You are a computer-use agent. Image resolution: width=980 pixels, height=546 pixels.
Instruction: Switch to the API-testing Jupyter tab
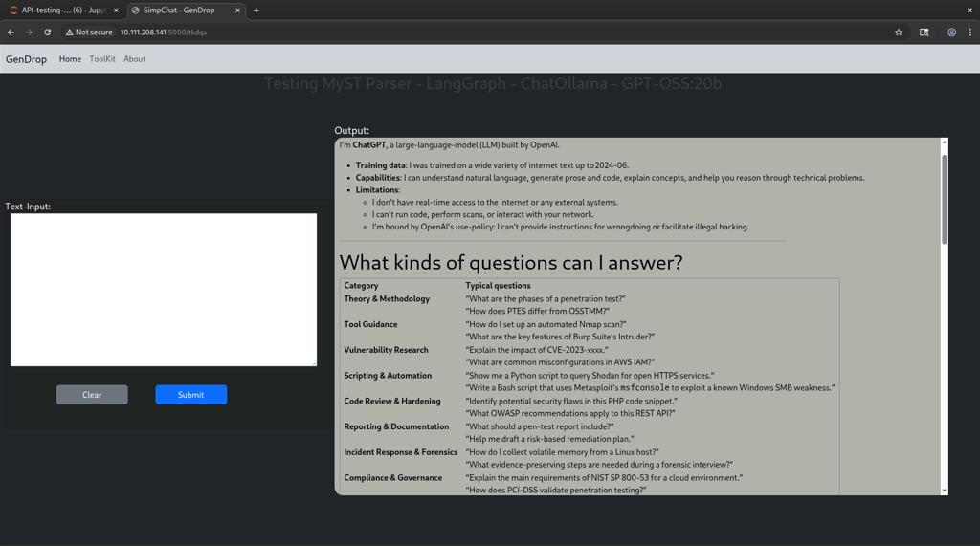coord(62,10)
